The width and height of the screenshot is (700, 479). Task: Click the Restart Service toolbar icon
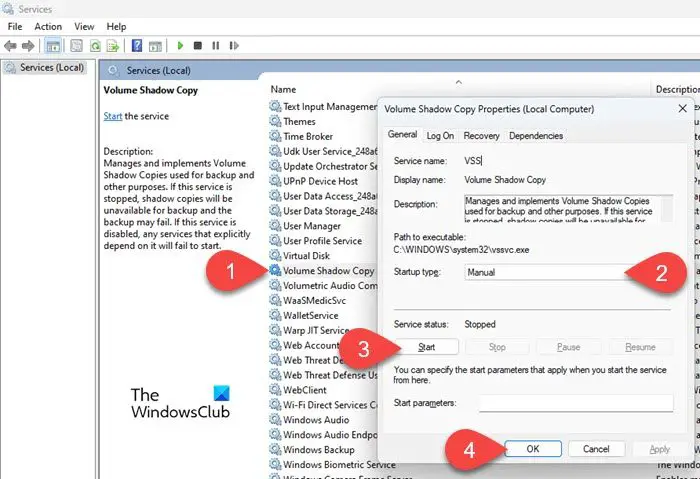pos(234,46)
